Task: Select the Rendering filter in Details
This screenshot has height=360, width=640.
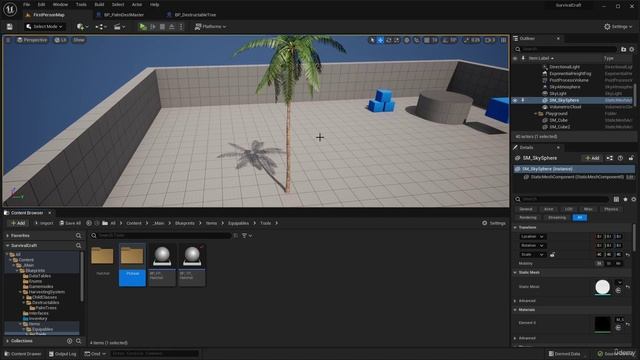Action: click(528, 218)
